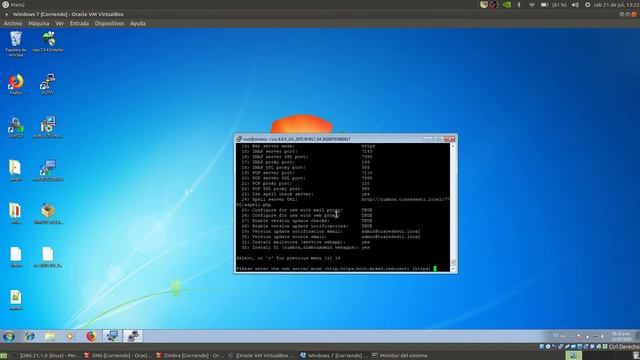Image resolution: width=640 pixels, height=360 pixels.
Task: Click the Windows clock in system tray
Action: click(621, 336)
